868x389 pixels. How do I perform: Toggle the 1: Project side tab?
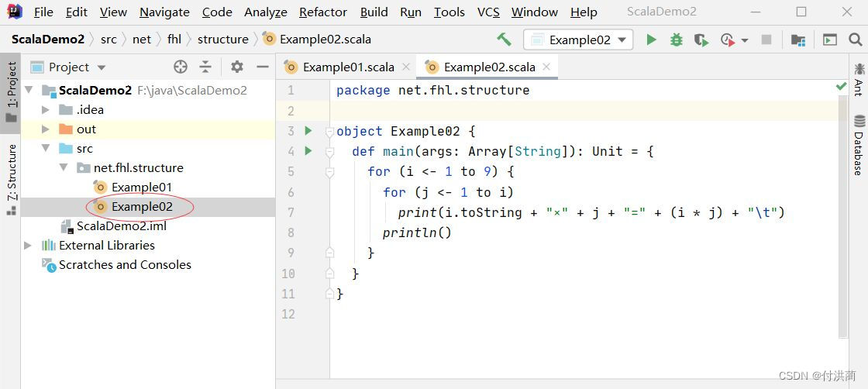(x=11, y=93)
